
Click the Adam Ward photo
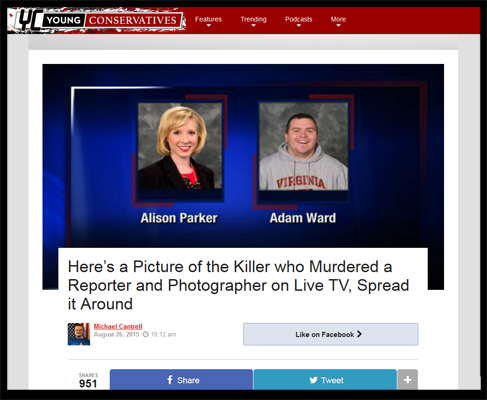(x=304, y=146)
